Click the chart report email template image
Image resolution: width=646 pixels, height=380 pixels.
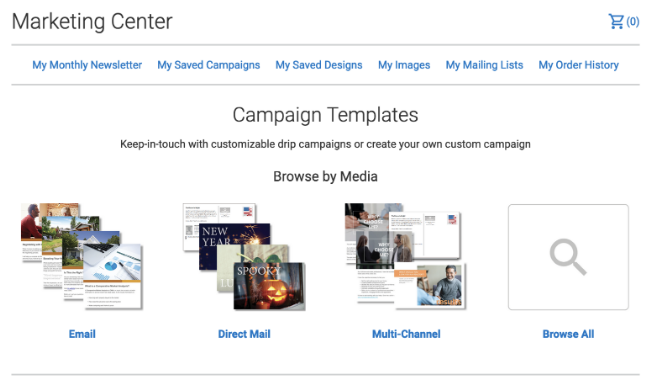[x=113, y=276]
